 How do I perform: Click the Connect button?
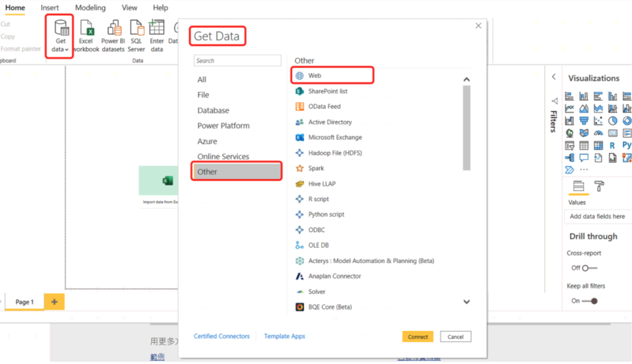point(418,337)
